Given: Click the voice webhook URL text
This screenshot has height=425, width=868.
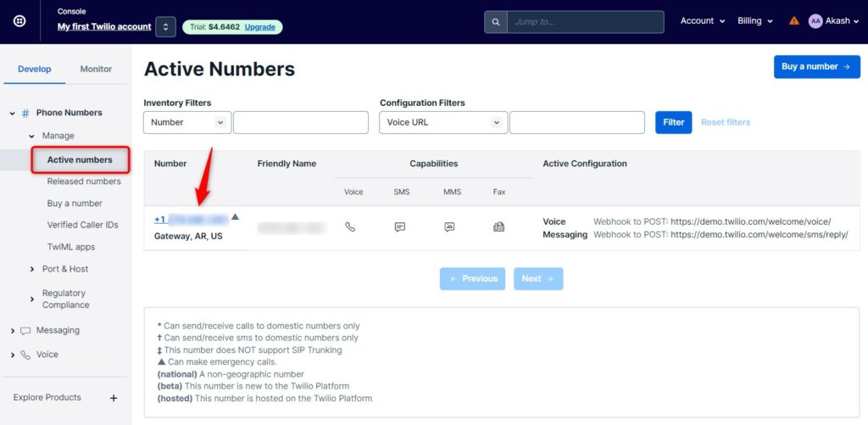Looking at the screenshot, I should tap(751, 221).
